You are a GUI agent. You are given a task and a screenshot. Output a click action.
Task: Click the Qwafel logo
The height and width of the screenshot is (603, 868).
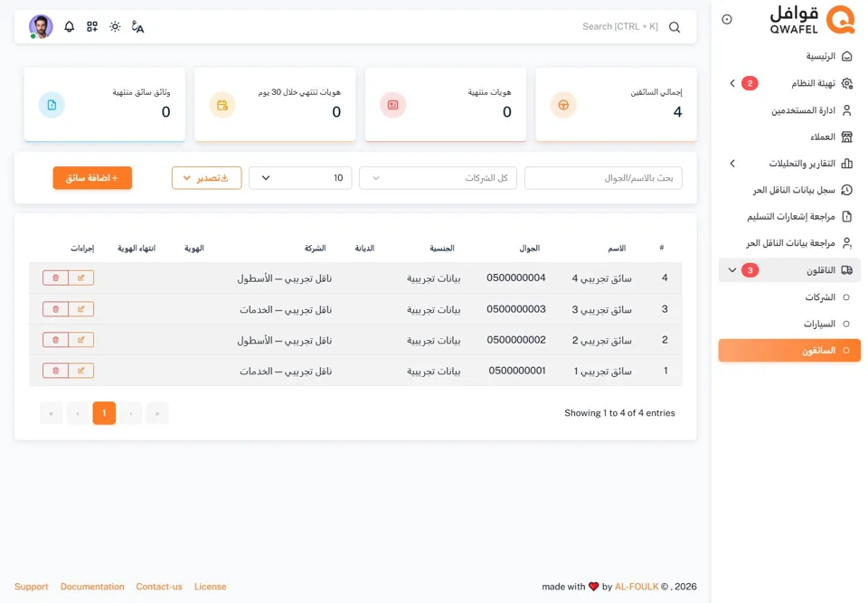[x=812, y=20]
